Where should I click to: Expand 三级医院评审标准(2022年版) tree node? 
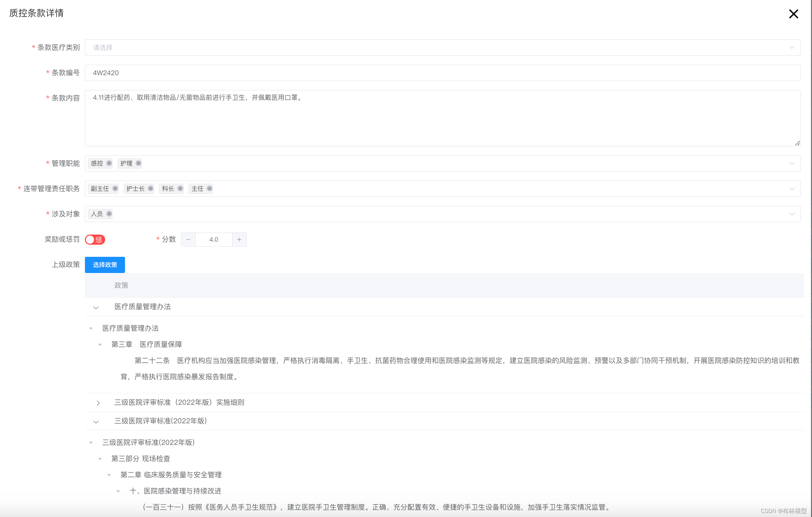coord(96,421)
